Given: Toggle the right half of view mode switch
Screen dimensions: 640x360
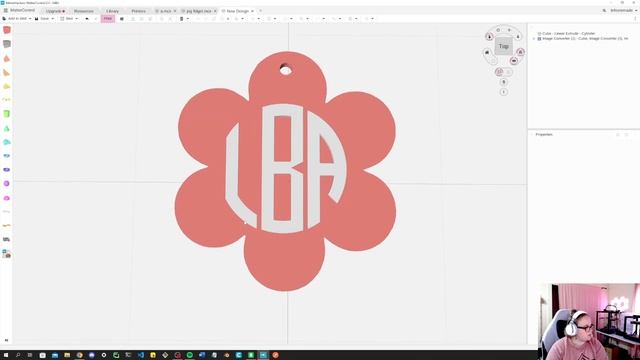Looking at the screenshot, I should tap(508, 72).
